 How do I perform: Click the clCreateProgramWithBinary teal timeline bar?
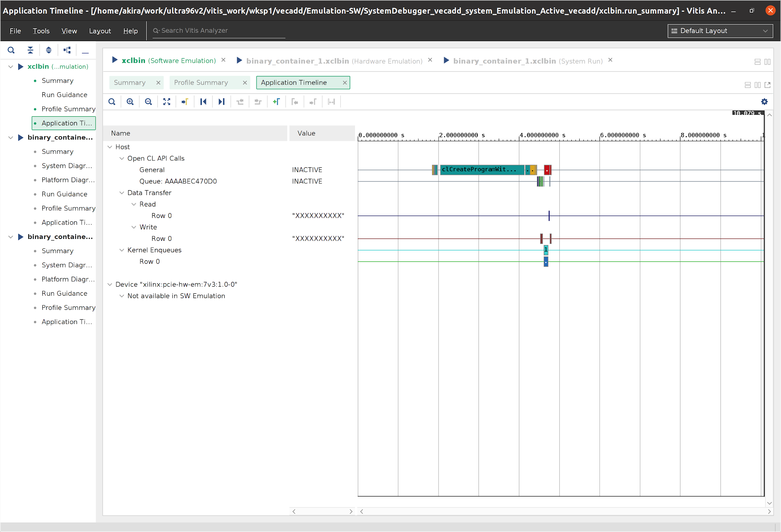481,170
